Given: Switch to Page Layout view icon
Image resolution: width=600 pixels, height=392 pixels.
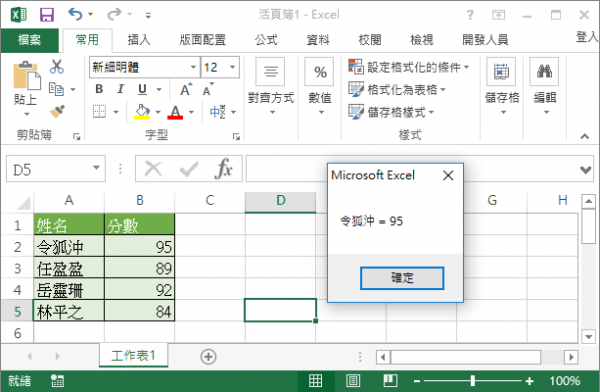Looking at the screenshot, I should tap(353, 381).
